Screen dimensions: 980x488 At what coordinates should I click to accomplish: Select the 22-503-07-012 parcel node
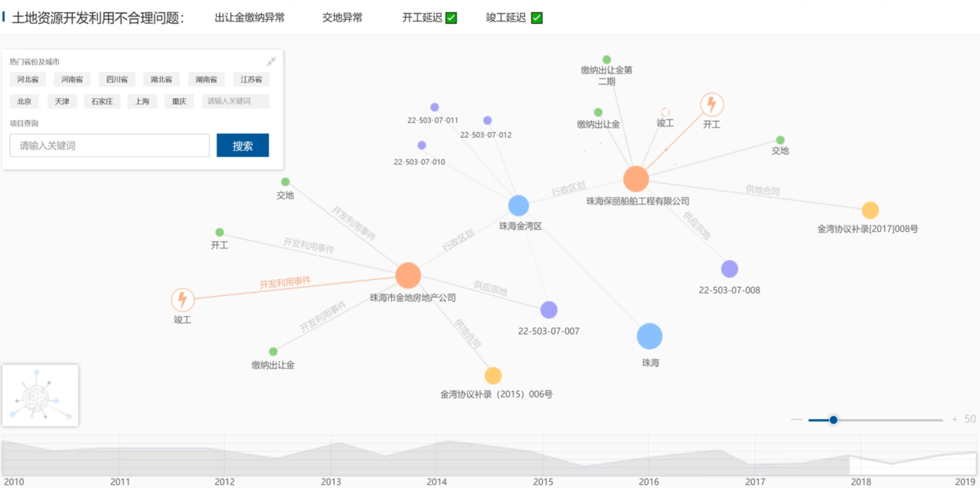click(487, 120)
